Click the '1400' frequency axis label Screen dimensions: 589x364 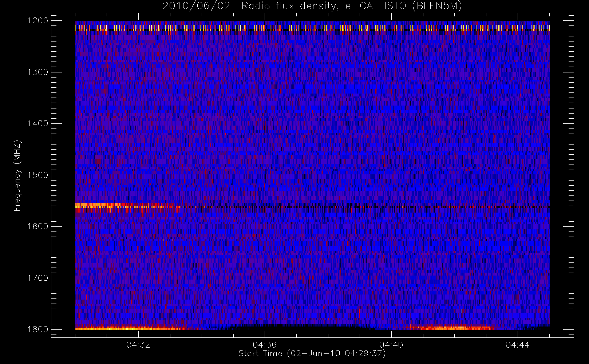[37, 123]
